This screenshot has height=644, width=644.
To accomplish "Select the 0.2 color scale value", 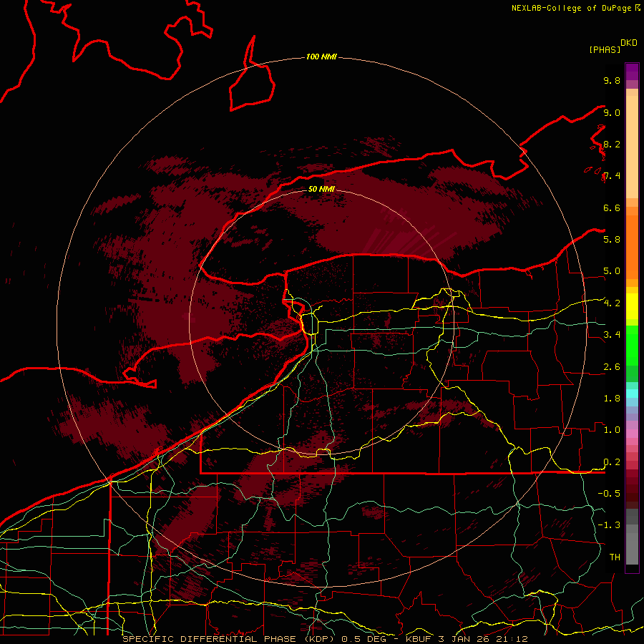I will point(612,462).
